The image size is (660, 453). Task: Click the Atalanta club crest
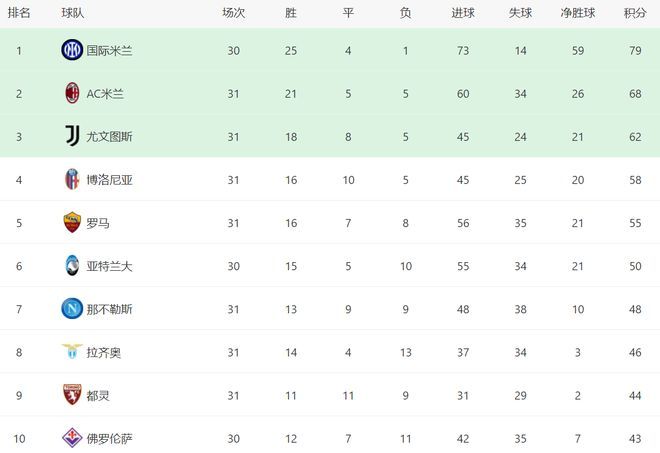pyautogui.click(x=72, y=266)
